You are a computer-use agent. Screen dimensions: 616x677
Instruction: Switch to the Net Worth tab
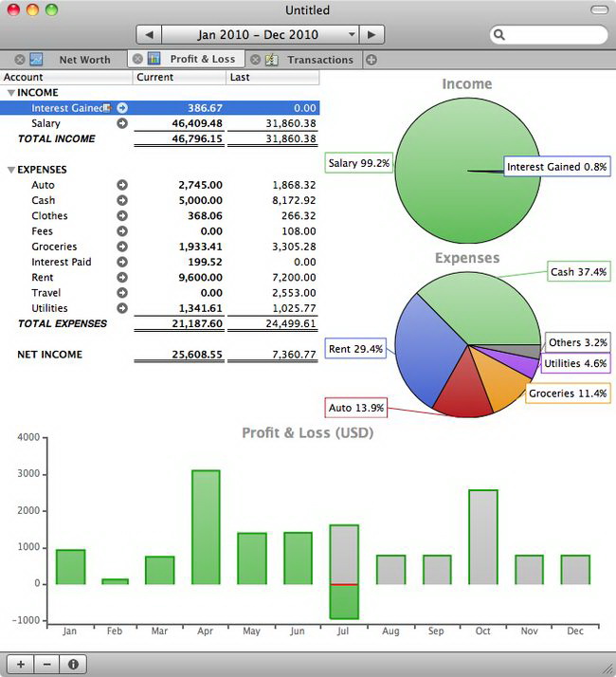(83, 60)
